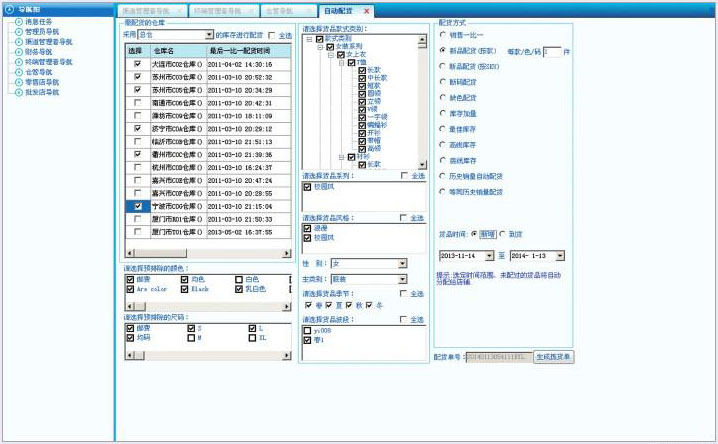Open 零售店导航 in the navigation tree
This screenshot has height=444, width=718.
(x=42, y=82)
